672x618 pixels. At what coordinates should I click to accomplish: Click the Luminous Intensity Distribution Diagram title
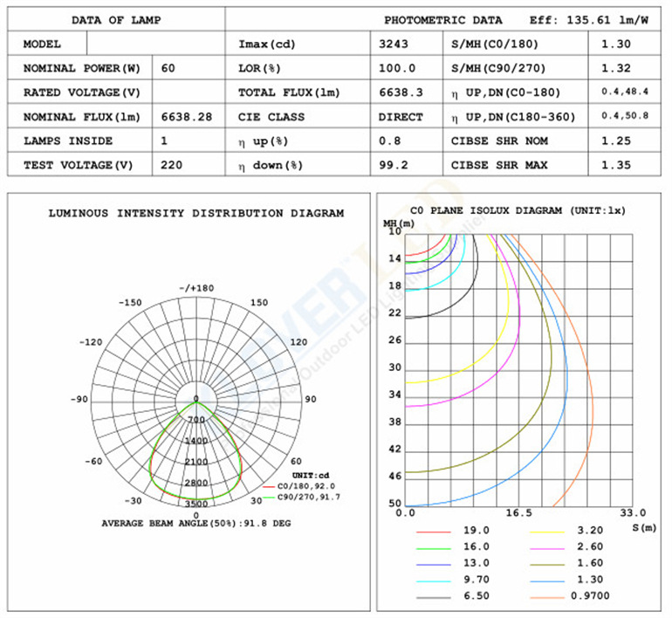point(195,213)
